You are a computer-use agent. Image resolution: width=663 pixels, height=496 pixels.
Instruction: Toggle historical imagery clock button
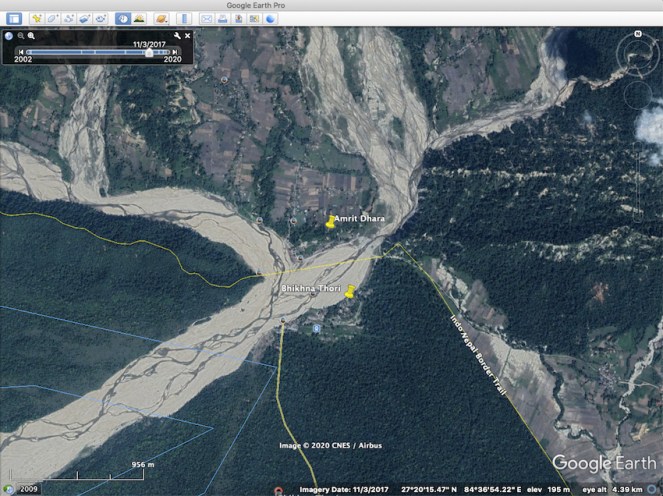click(x=122, y=19)
